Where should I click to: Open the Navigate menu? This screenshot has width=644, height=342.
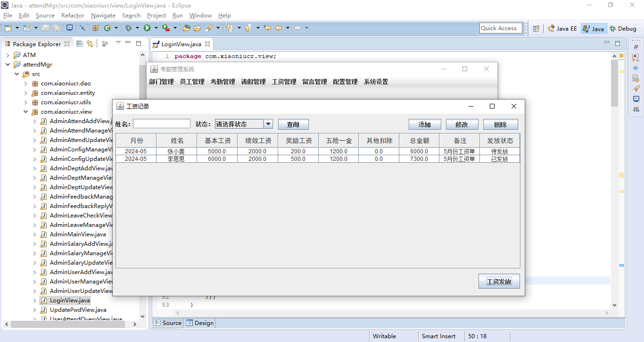pyautogui.click(x=103, y=16)
